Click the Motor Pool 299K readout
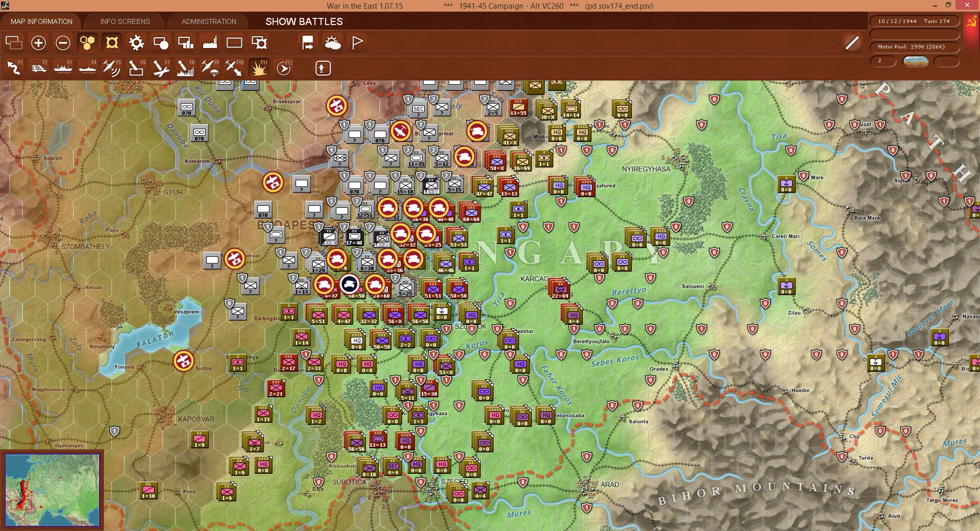This screenshot has width=980, height=531. coord(914,47)
